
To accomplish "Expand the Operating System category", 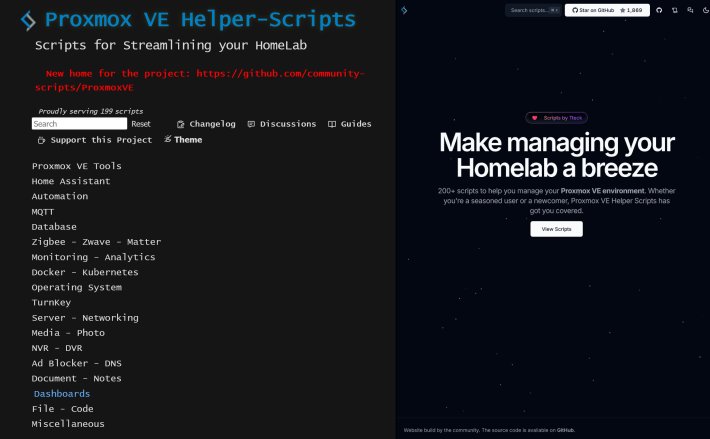I will (x=77, y=287).
